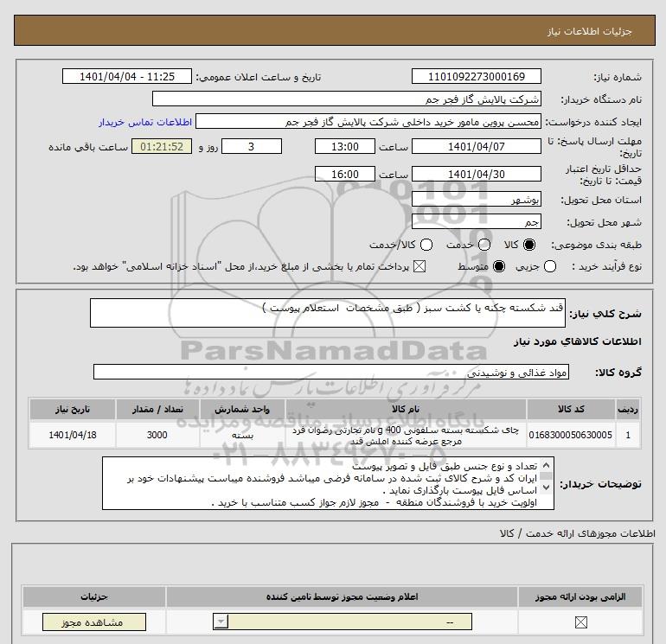
Task: Click price validity date 1401/04/30
Action: point(476,174)
